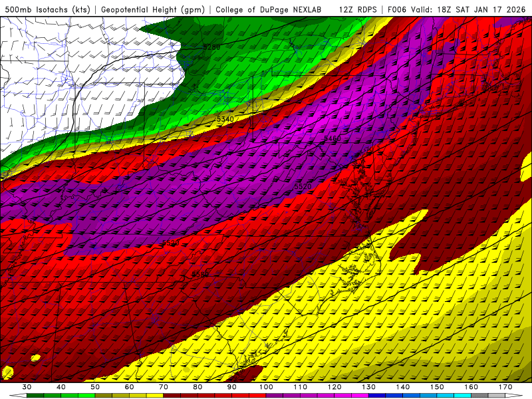
Task: Click the '90' value on the color scale
Action: coord(232,387)
